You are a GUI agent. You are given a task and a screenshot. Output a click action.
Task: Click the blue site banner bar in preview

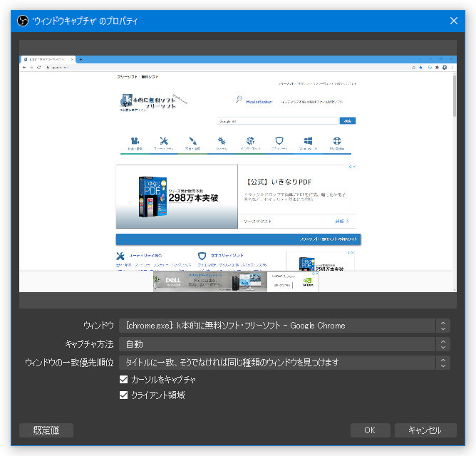(238, 239)
